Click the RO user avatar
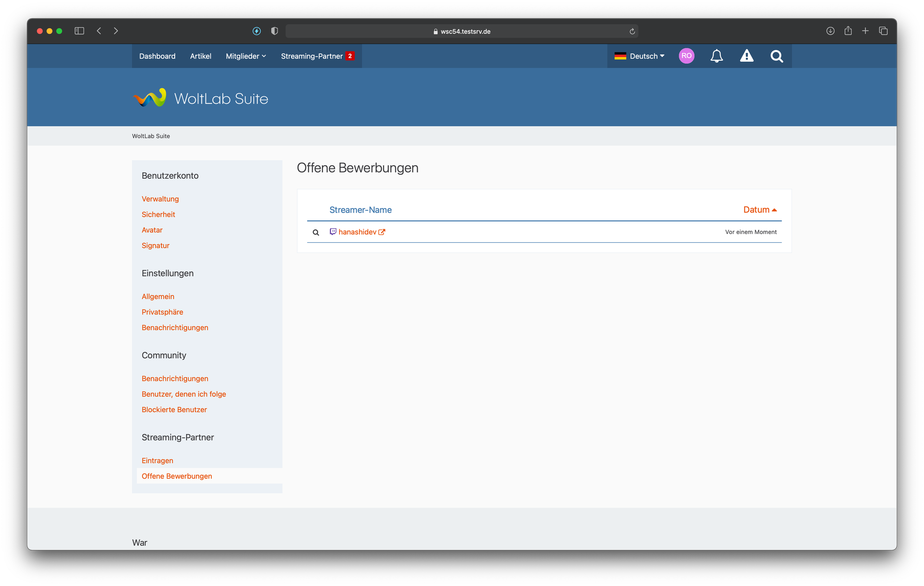 tap(686, 56)
